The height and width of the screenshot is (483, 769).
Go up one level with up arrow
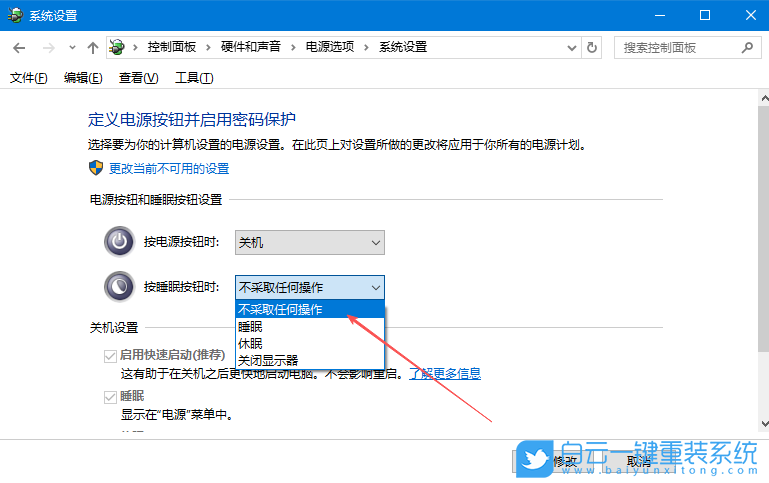tap(93, 48)
